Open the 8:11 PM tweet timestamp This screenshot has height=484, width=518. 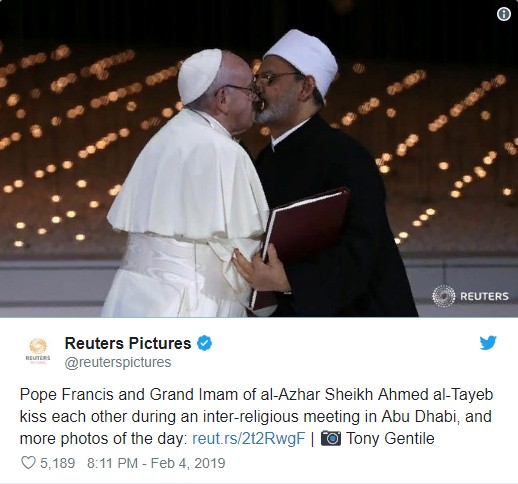112,463
